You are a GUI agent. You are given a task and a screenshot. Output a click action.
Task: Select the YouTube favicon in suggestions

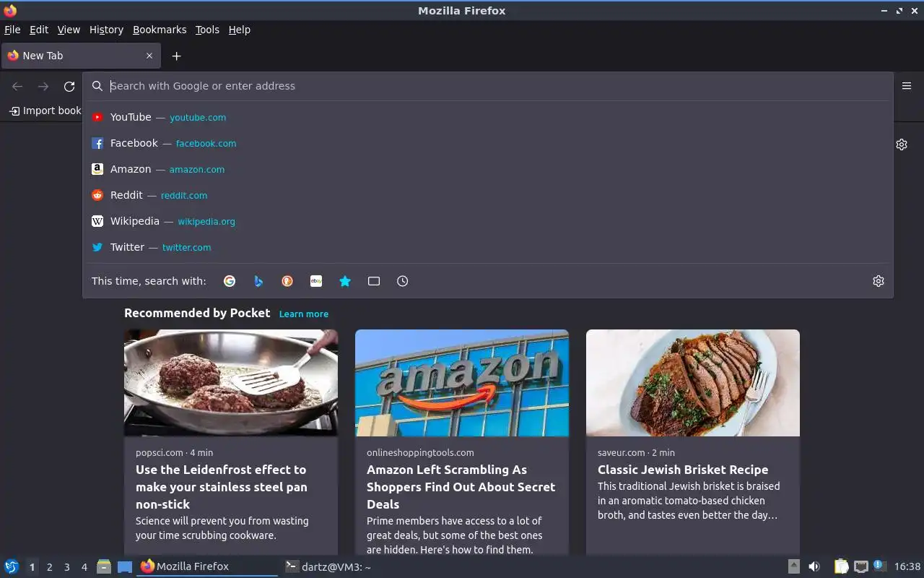[97, 117]
